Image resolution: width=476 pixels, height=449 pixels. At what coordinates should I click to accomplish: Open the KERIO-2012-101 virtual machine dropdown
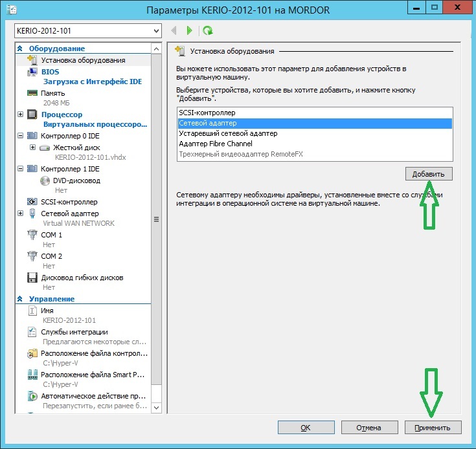[156, 31]
